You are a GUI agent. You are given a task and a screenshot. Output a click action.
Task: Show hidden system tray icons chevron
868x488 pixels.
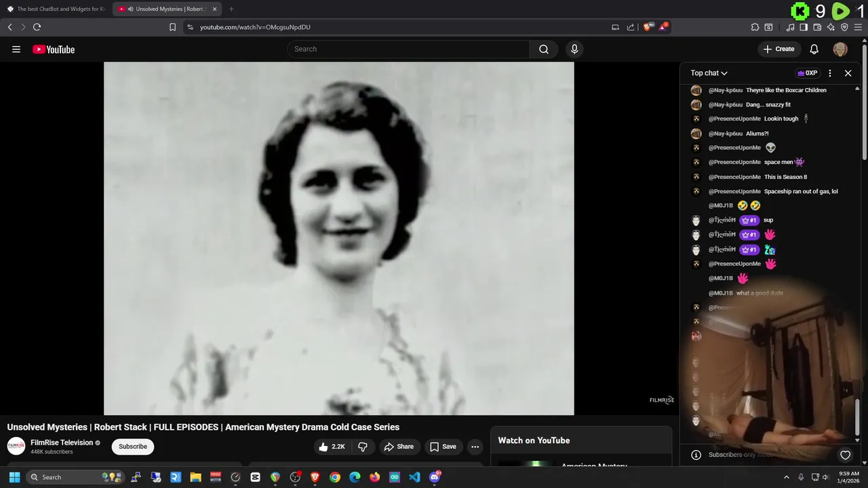click(787, 477)
